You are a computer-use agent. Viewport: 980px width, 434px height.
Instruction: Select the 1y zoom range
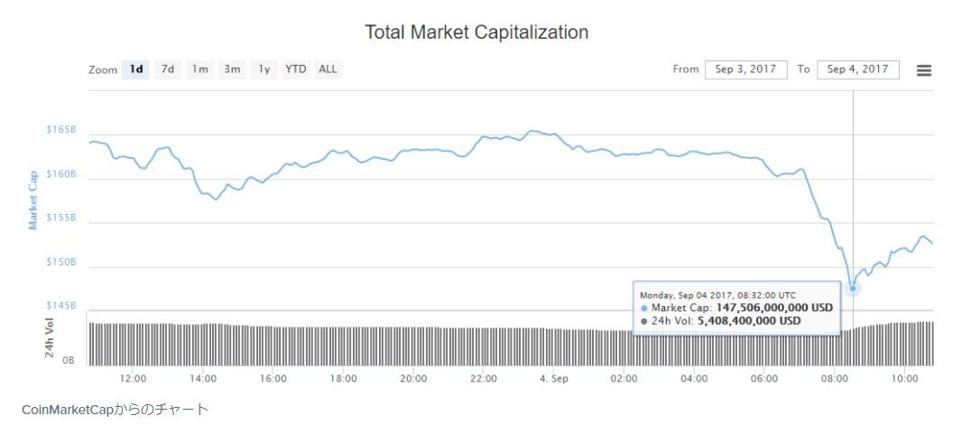[264, 69]
